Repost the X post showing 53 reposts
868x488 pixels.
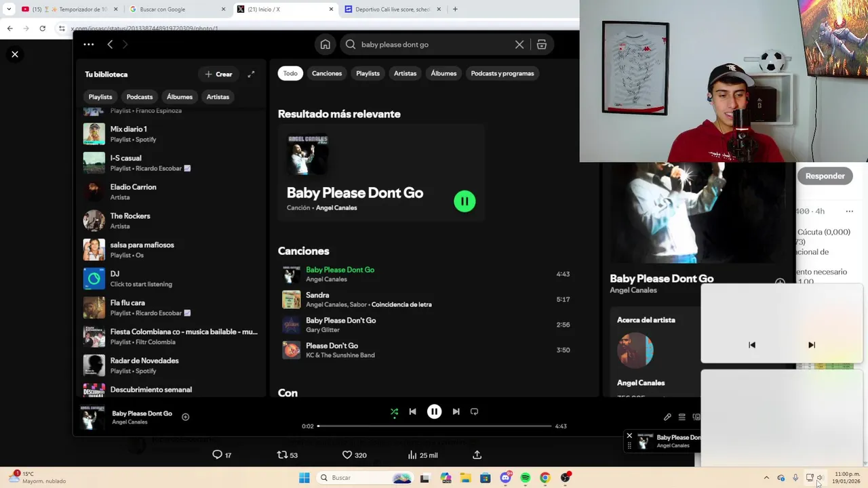tap(288, 455)
